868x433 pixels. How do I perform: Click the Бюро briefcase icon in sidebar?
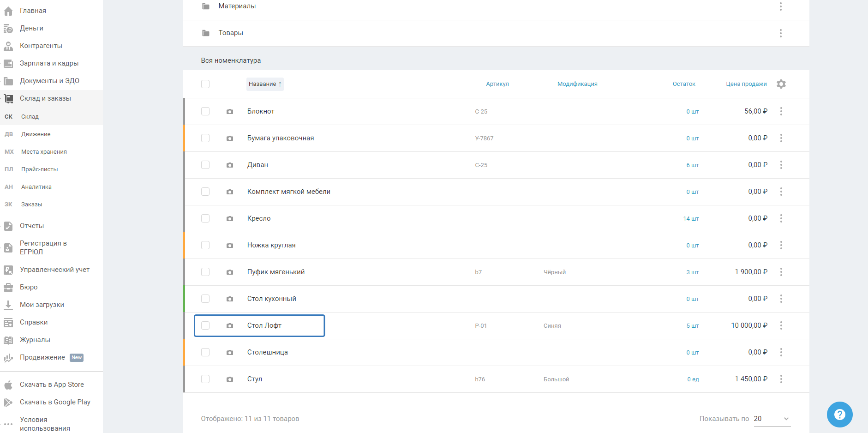click(8, 288)
